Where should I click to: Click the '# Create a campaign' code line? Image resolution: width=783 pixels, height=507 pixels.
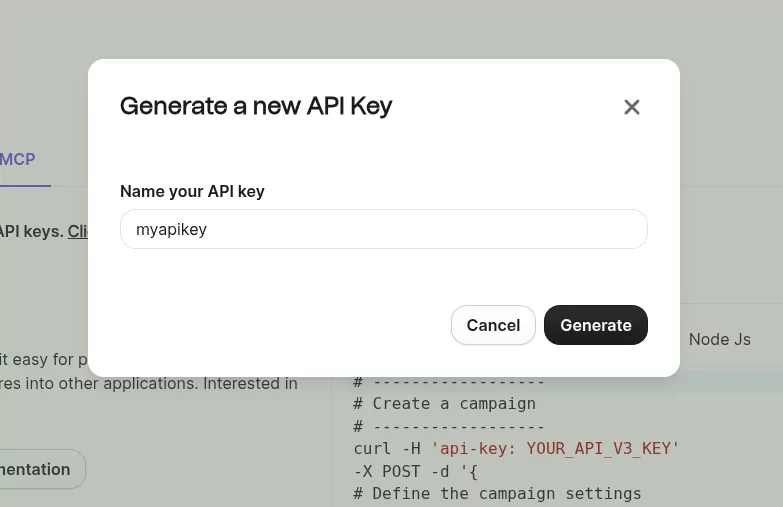point(444,404)
